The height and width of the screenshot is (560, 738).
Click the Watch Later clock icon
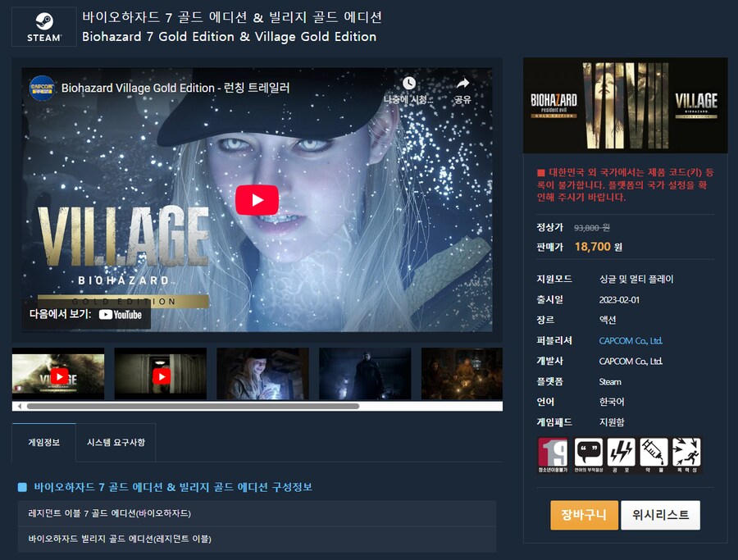pyautogui.click(x=409, y=83)
